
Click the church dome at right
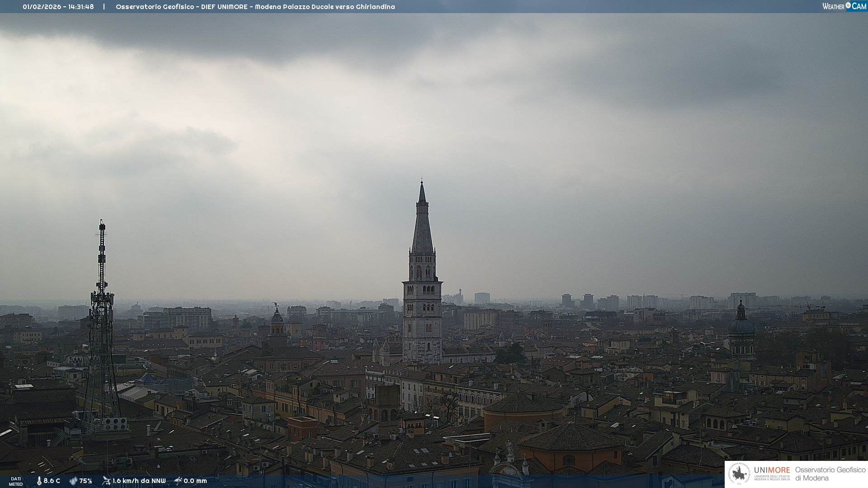pyautogui.click(x=741, y=326)
